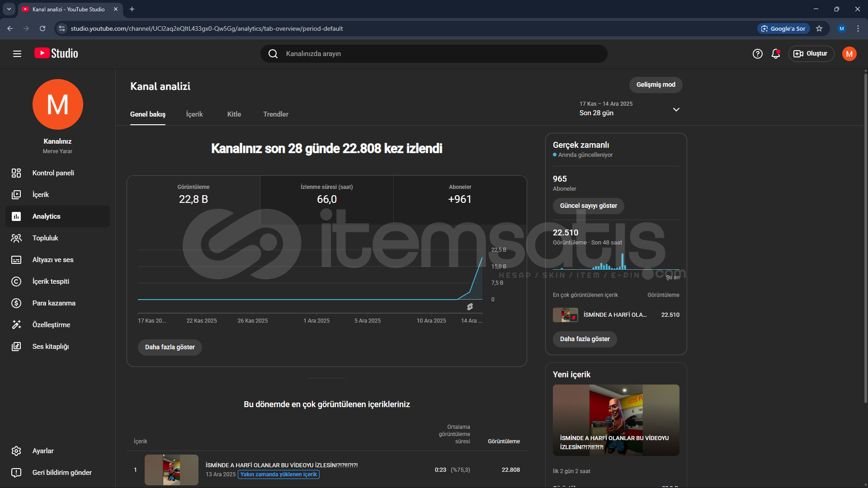Open the Chrome three-dot menu
The image size is (868, 488).
pos(858,28)
